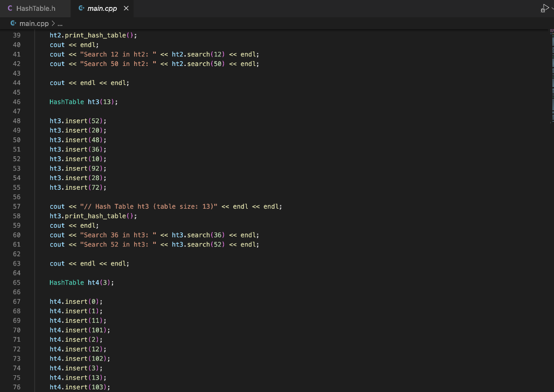The height and width of the screenshot is (392, 554).
Task: Click the C++ file icon on main.cpp tab
Action: coord(81,8)
